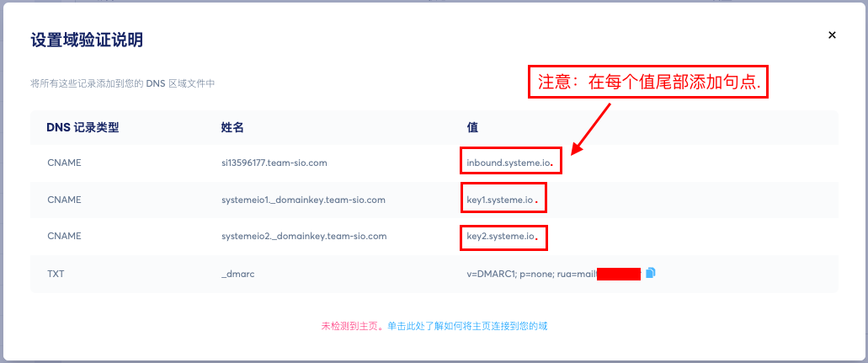The image size is (868, 363).
Task: Close the domain verification dialog
Action: coord(832,35)
